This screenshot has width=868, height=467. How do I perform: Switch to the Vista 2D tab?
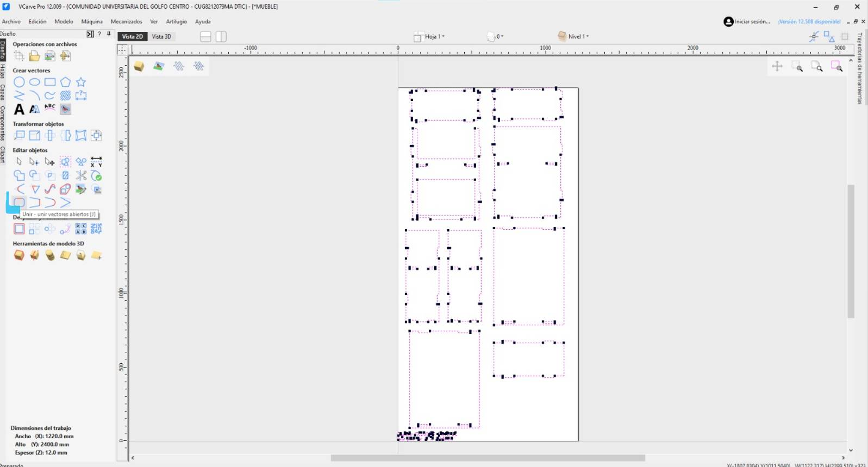(132, 36)
